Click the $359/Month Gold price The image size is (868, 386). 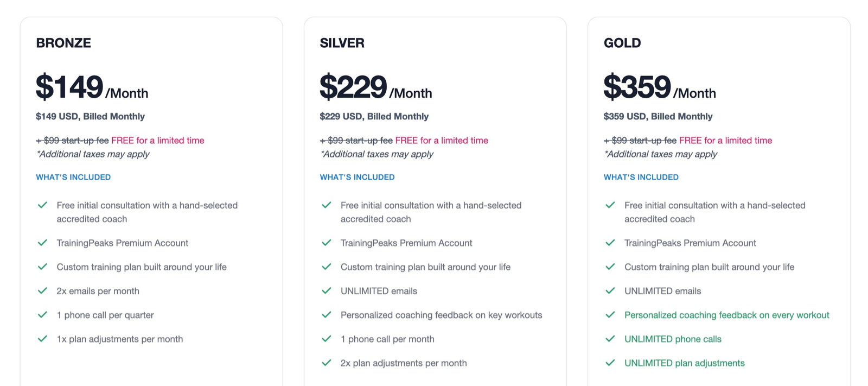(659, 88)
